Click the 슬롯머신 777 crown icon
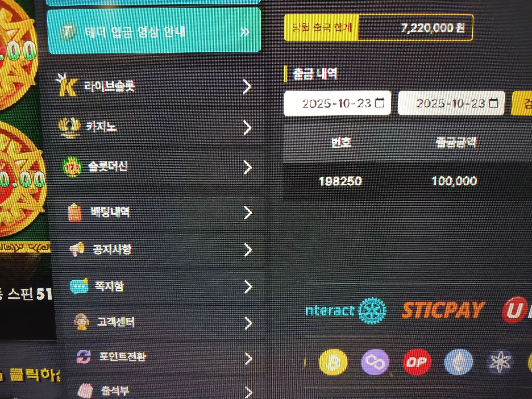This screenshot has width=532, height=399. (72, 167)
